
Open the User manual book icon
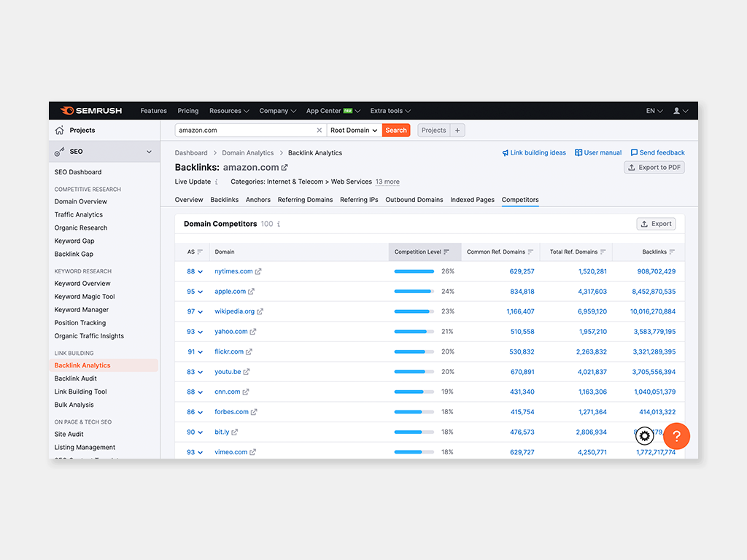(x=577, y=152)
